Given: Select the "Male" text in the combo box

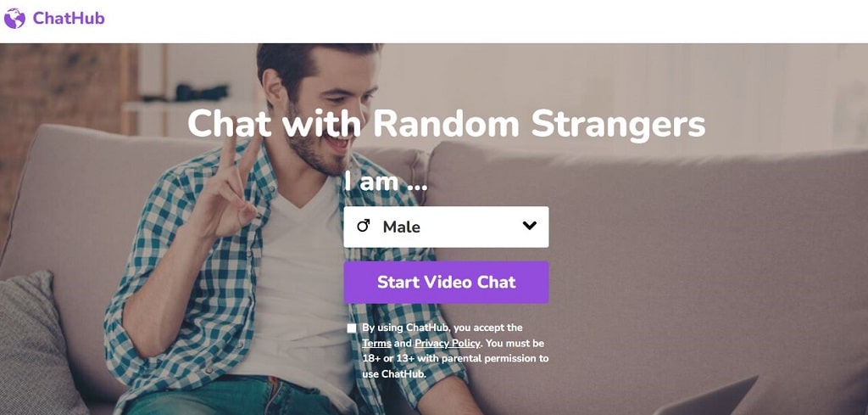Looking at the screenshot, I should click(x=401, y=227).
